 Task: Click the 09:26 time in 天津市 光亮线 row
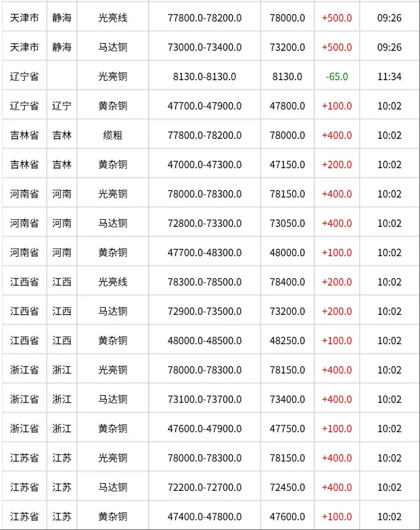tap(389, 18)
